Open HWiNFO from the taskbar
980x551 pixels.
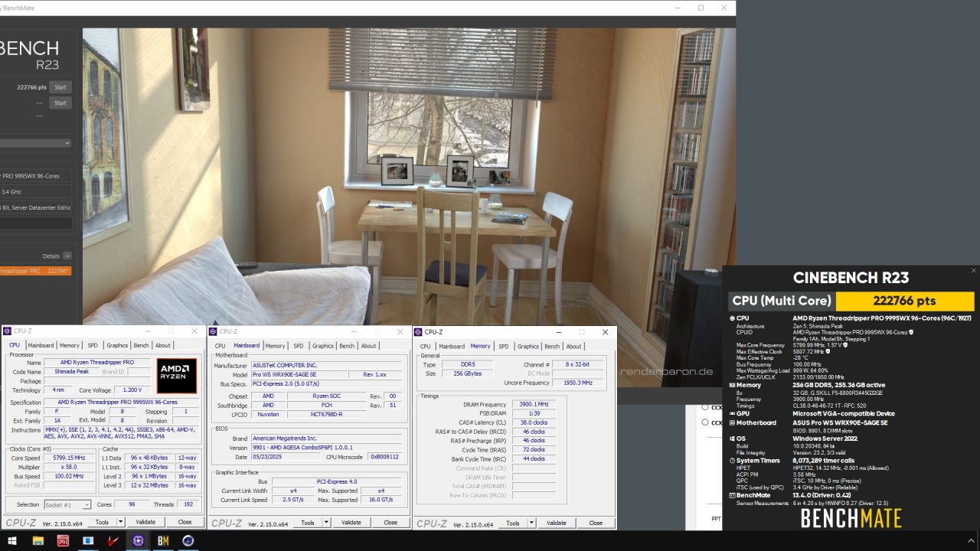[x=87, y=541]
